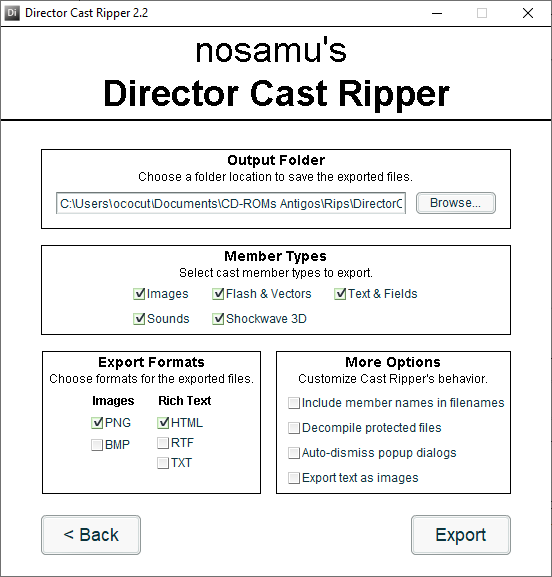Go back with the < Back button
Viewport: 552px width, 577px height.
91,535
